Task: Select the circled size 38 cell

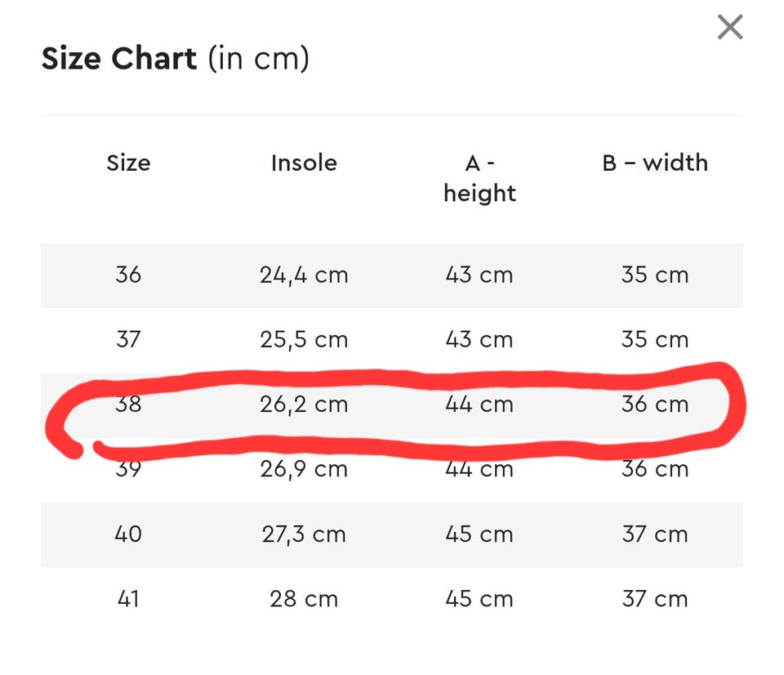Action: pyautogui.click(x=128, y=404)
